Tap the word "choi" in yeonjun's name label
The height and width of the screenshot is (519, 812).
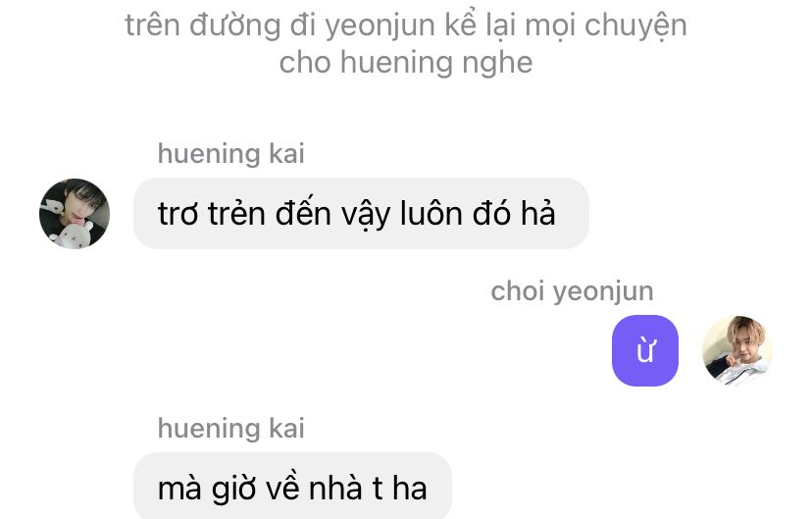(518, 291)
